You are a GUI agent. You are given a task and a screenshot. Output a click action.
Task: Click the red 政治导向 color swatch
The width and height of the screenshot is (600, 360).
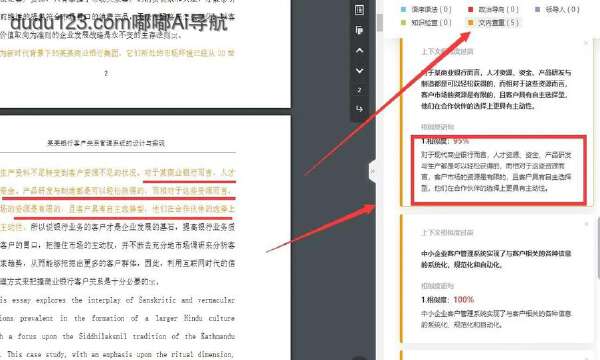(471, 9)
